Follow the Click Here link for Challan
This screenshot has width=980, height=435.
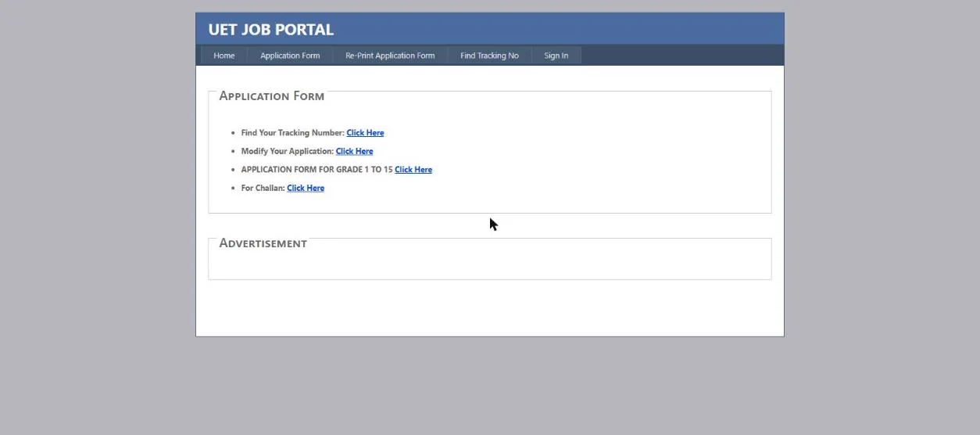(306, 188)
